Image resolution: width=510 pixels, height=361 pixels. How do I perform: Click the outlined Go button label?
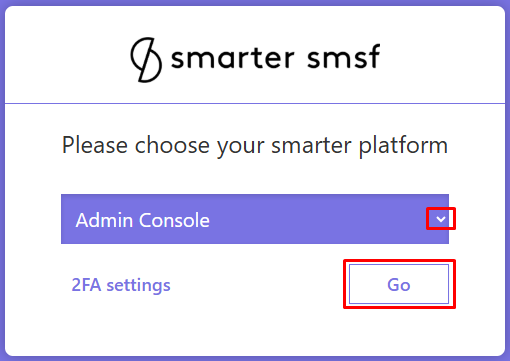[x=399, y=285]
